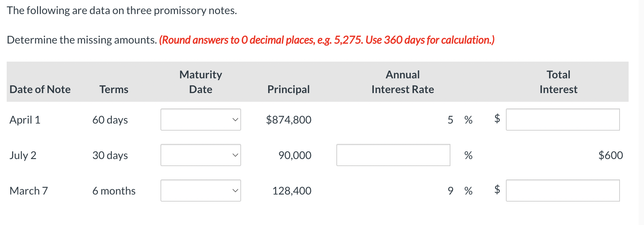Click the $874,800 principal amount

coord(289,120)
